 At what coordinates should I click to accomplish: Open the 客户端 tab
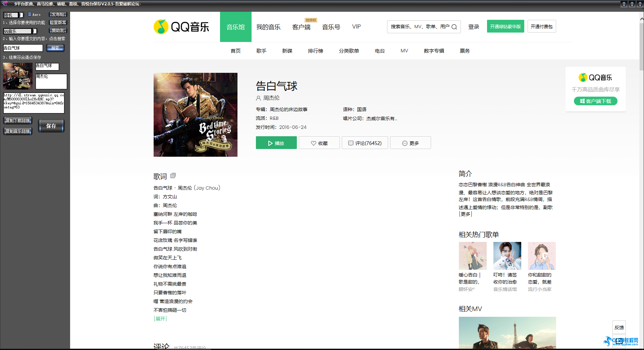301,27
